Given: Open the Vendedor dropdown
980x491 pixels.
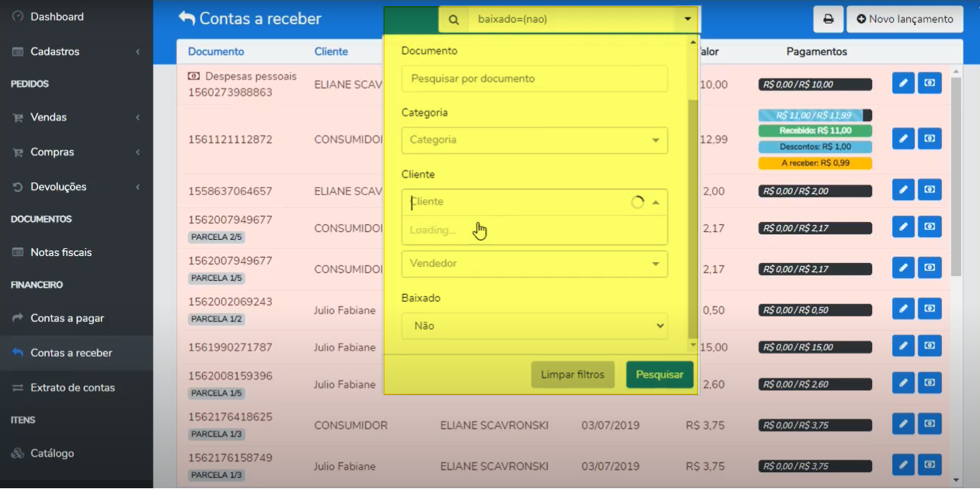Looking at the screenshot, I should [535, 264].
